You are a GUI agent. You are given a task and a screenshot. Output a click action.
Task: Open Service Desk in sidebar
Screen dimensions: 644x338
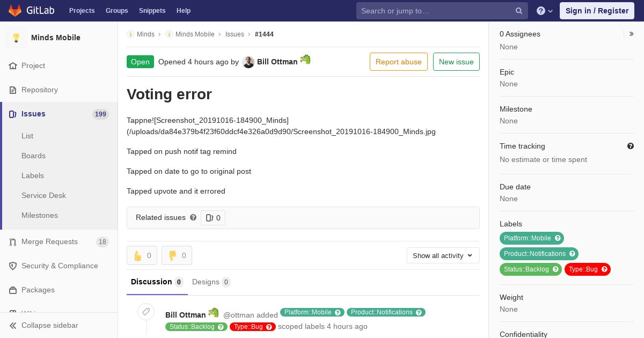(x=43, y=196)
